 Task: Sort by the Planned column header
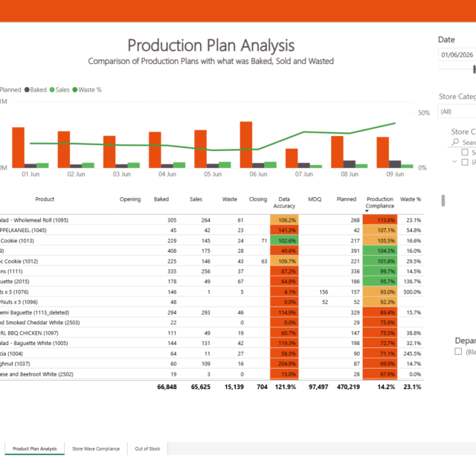click(x=347, y=199)
